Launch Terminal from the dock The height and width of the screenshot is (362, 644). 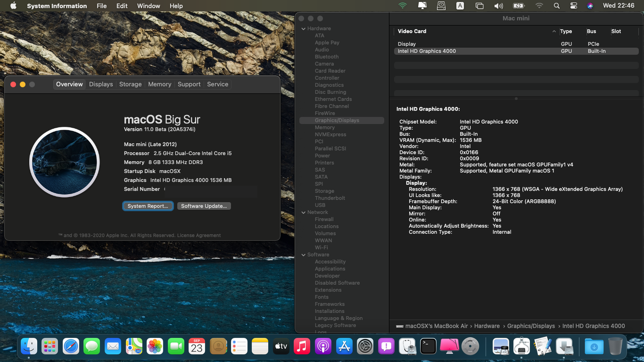pos(428,346)
